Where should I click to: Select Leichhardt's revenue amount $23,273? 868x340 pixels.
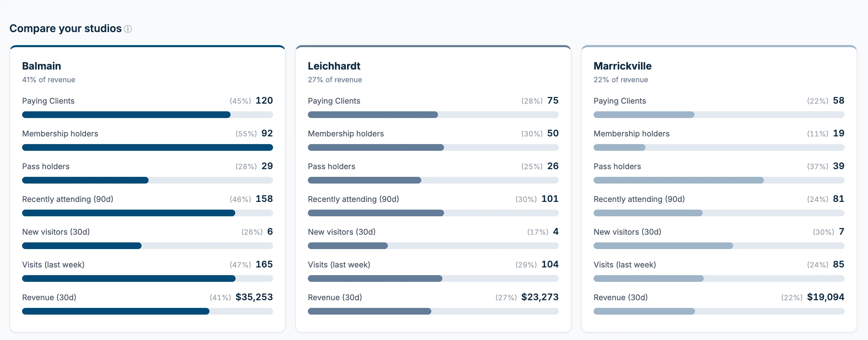tap(540, 297)
